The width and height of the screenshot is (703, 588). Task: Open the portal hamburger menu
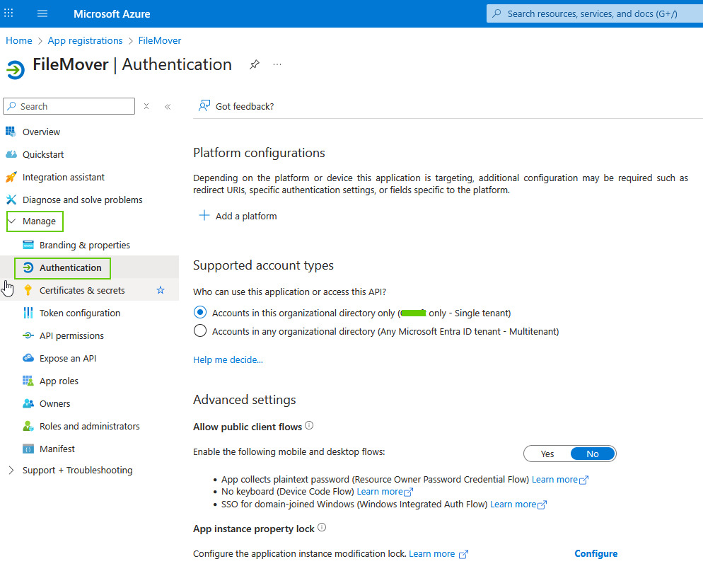pyautogui.click(x=42, y=13)
